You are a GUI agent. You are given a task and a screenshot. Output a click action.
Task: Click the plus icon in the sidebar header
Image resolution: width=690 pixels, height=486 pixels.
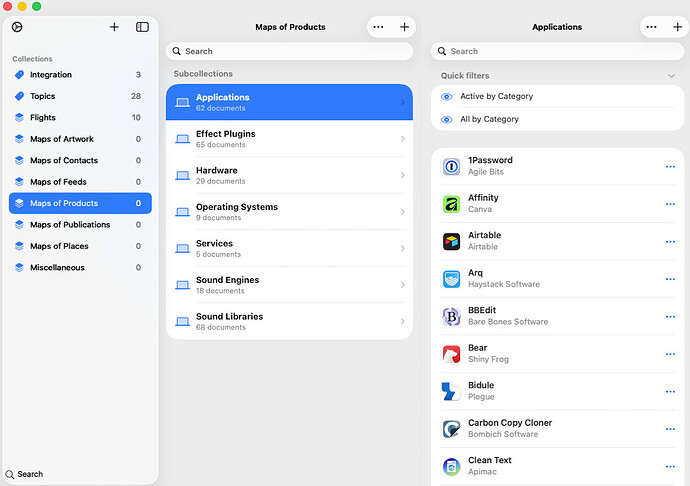point(114,27)
